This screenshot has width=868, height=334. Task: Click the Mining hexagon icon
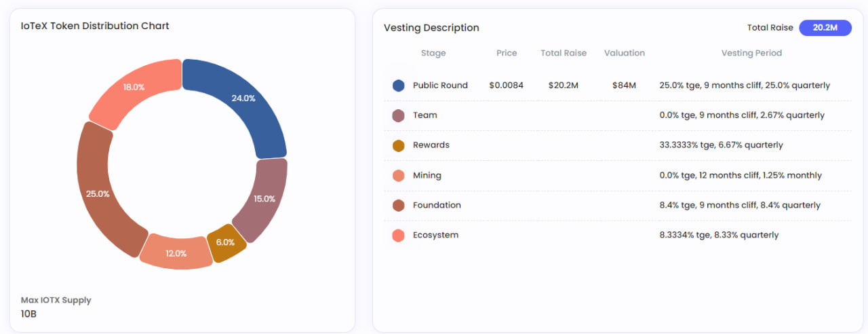399,175
